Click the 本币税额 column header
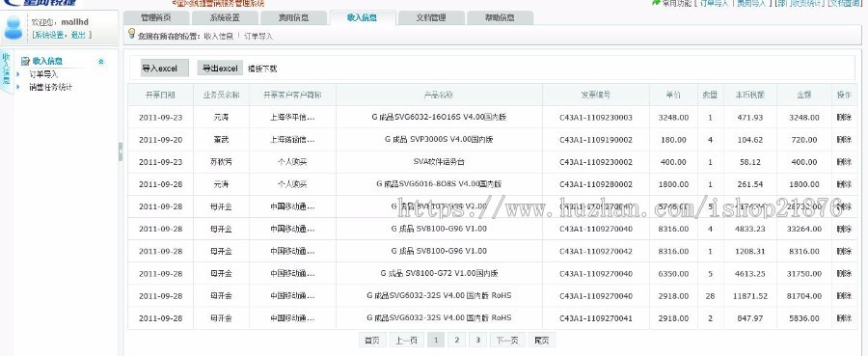The height and width of the screenshot is (356, 868). point(750,95)
